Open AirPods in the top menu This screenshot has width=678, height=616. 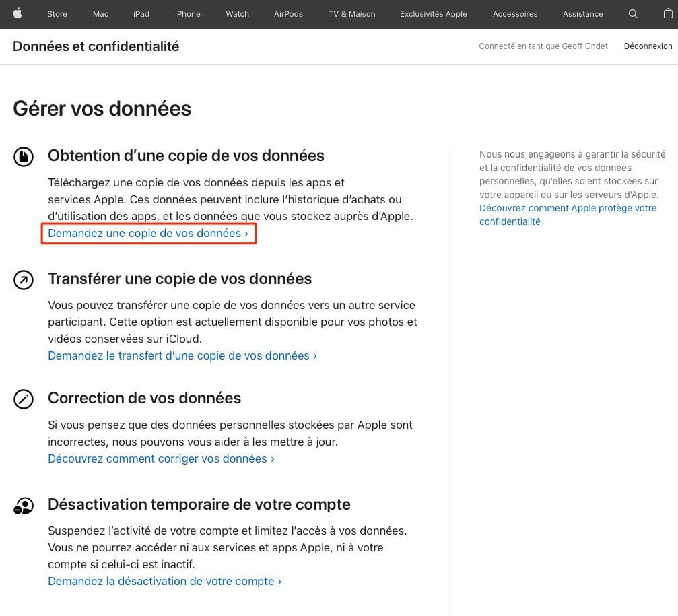coord(288,14)
